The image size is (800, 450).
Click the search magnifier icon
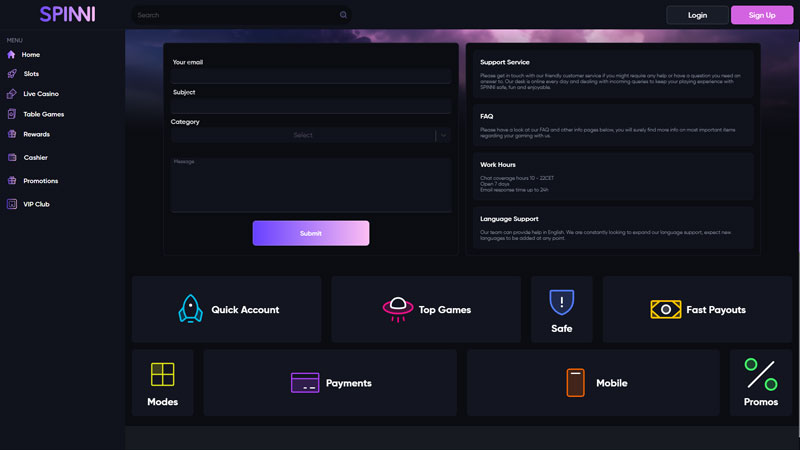point(343,15)
